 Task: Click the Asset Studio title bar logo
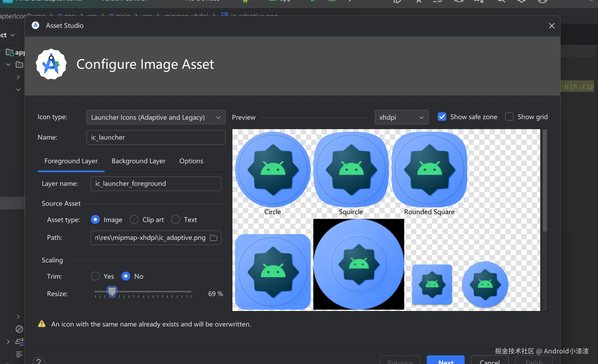click(x=35, y=25)
